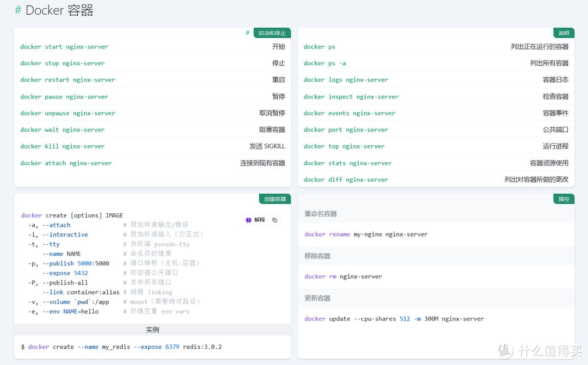Click the 取消暂停 description text
This screenshot has height=365, width=588.
coord(272,113)
